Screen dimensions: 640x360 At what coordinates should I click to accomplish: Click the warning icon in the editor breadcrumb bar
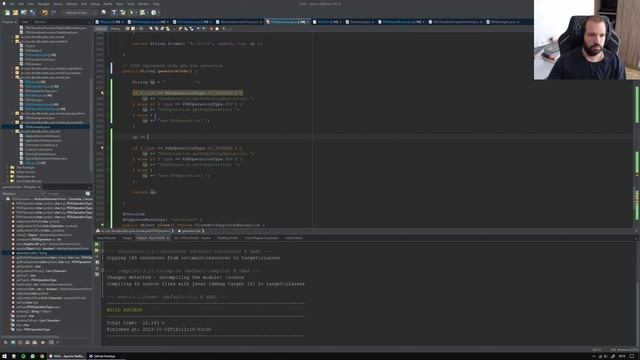98,231
